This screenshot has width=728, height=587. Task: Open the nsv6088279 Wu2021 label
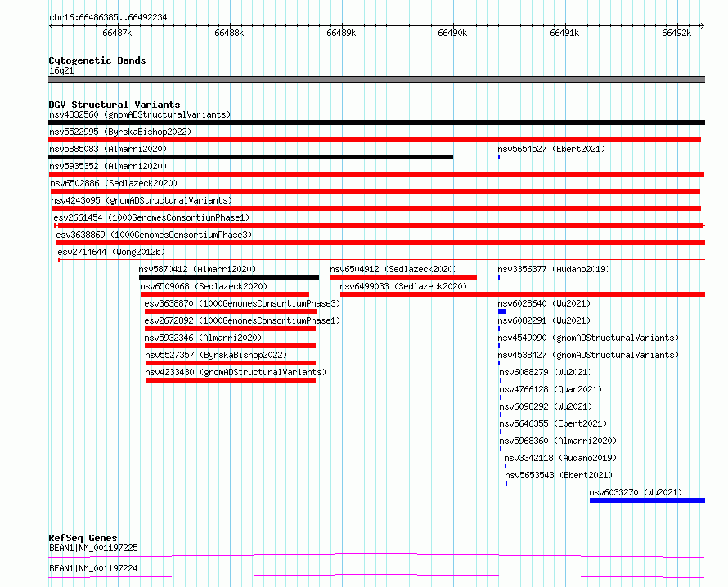point(546,372)
